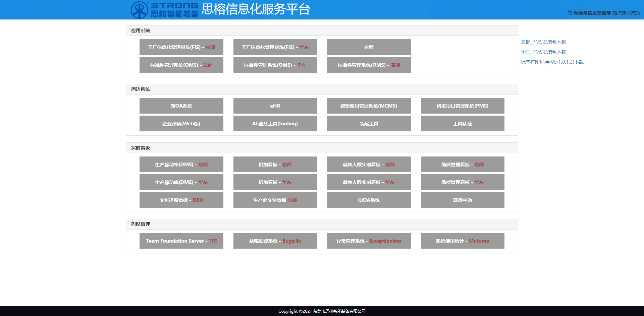Screen dimensions: 644x316
Task: Open the 官网 button
Action: tap(369, 47)
